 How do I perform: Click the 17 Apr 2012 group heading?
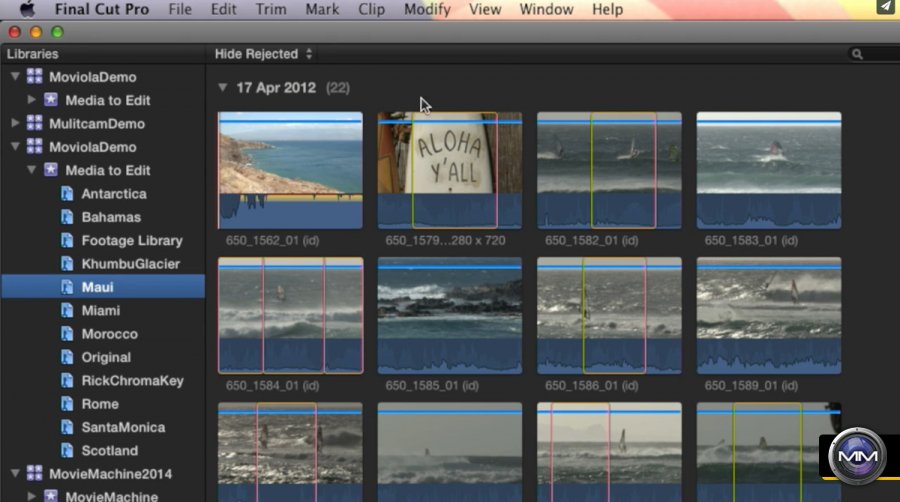click(276, 87)
